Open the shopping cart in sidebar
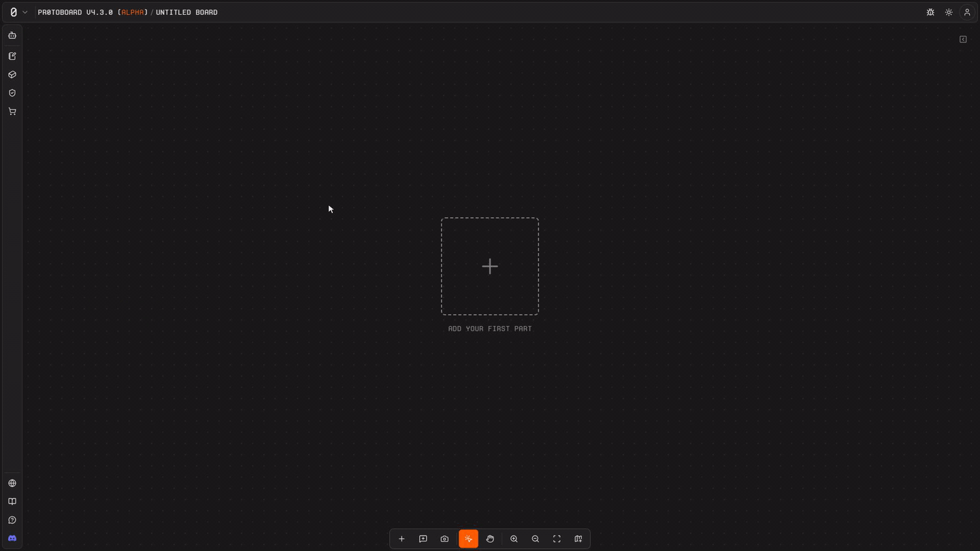Image resolution: width=980 pixels, height=551 pixels. point(12,112)
